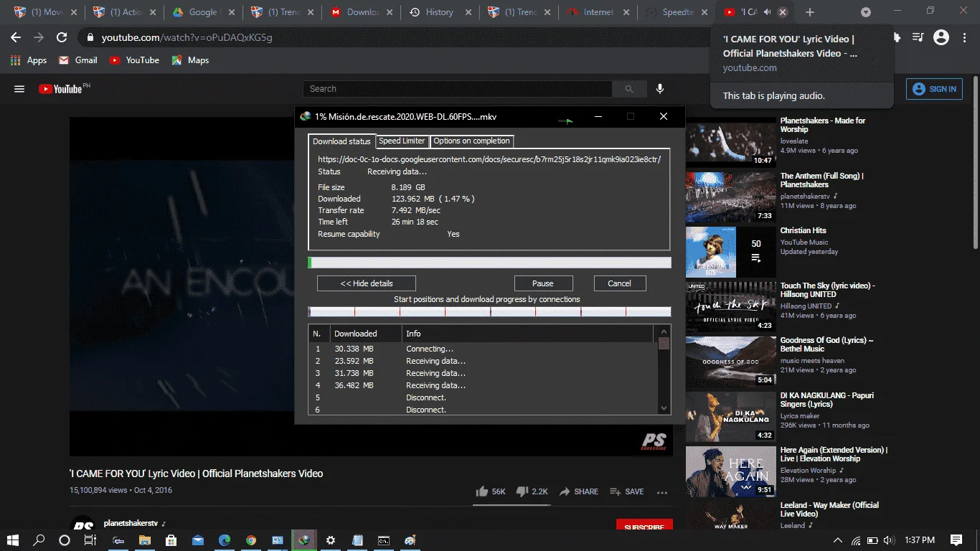Click the connections progress bar
Image resolution: width=980 pixels, height=551 pixels.
[x=489, y=311]
